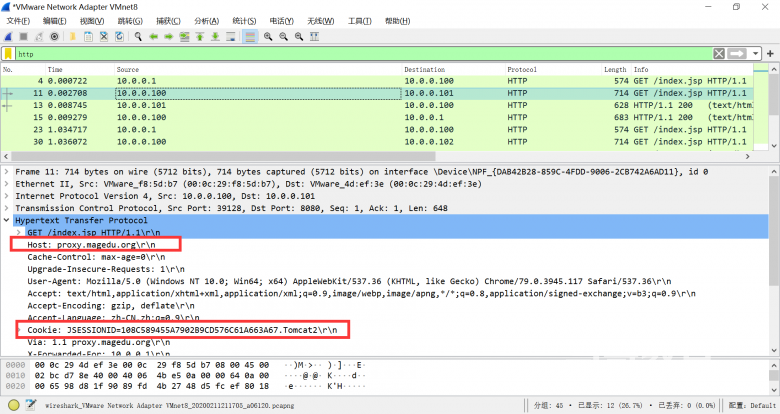
Task: Open expert information from status bar circle
Action: (13, 405)
